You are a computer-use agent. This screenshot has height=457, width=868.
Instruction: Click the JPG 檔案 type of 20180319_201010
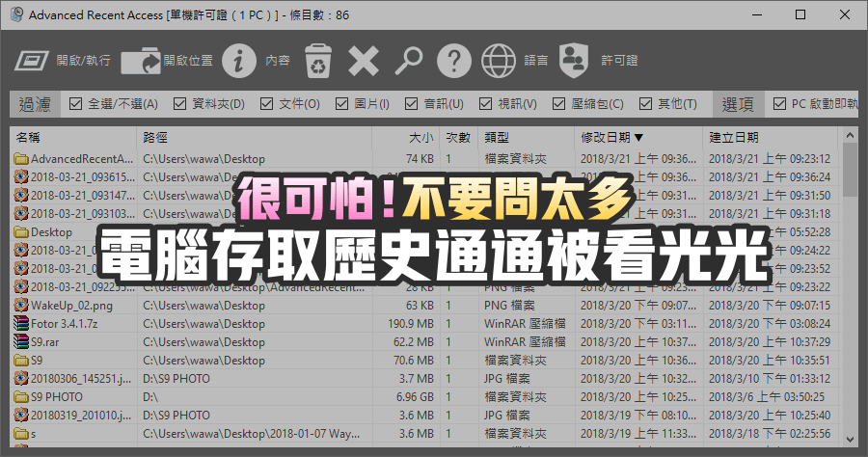tap(507, 415)
